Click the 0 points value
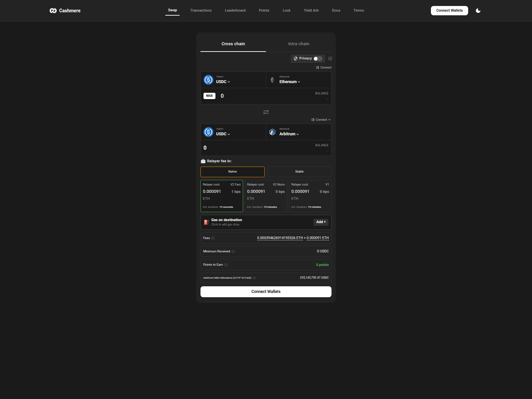Screen dimensions: 532x399 click(322, 265)
